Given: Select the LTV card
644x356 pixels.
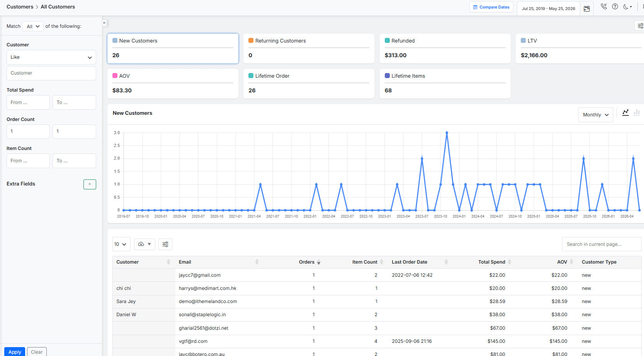Looking at the screenshot, I should point(580,48).
